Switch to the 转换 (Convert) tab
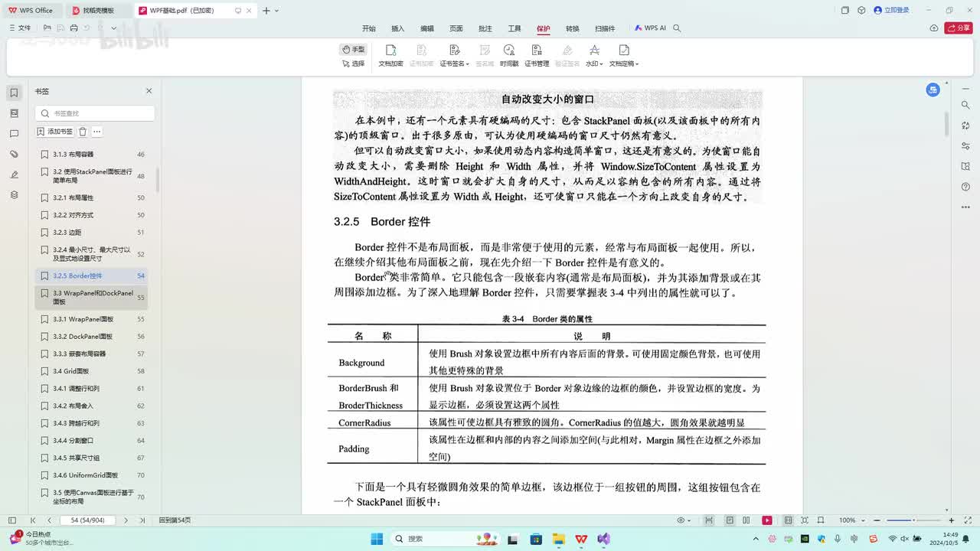 (x=573, y=28)
